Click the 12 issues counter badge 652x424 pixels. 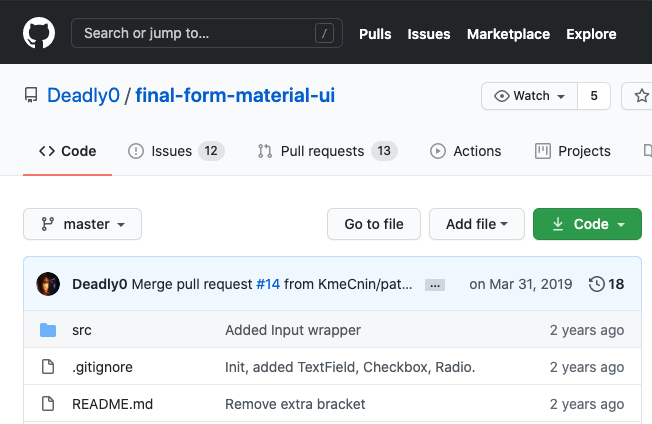click(211, 151)
